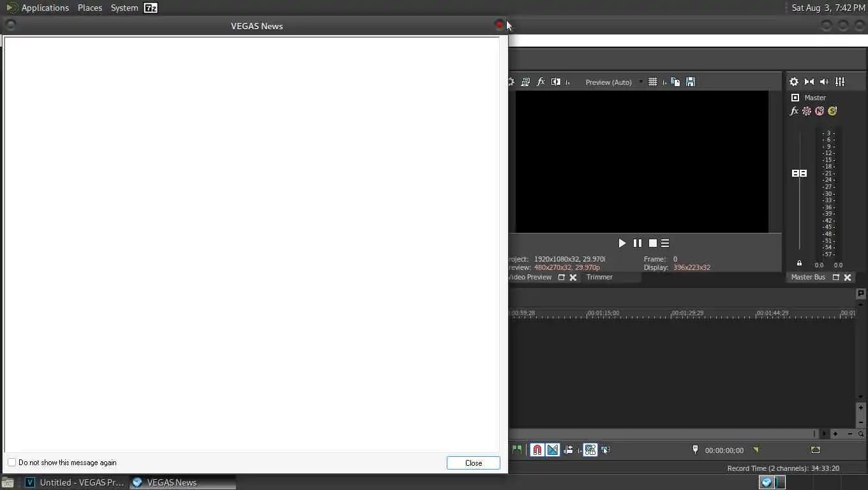This screenshot has width=868, height=490.
Task: Click the 00:00:00;00 timecode field
Action: 724,450
